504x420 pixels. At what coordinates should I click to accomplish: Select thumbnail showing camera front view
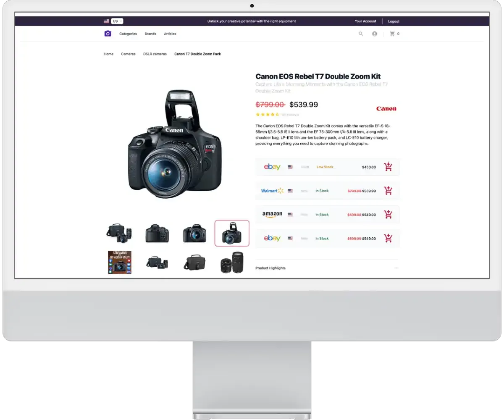[194, 233]
